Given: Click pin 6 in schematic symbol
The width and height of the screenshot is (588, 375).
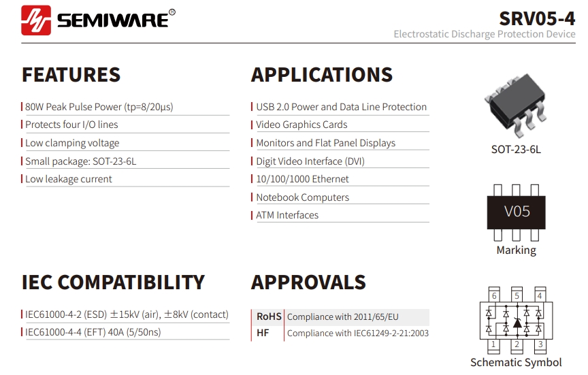Looking at the screenshot, I should coord(494,295).
